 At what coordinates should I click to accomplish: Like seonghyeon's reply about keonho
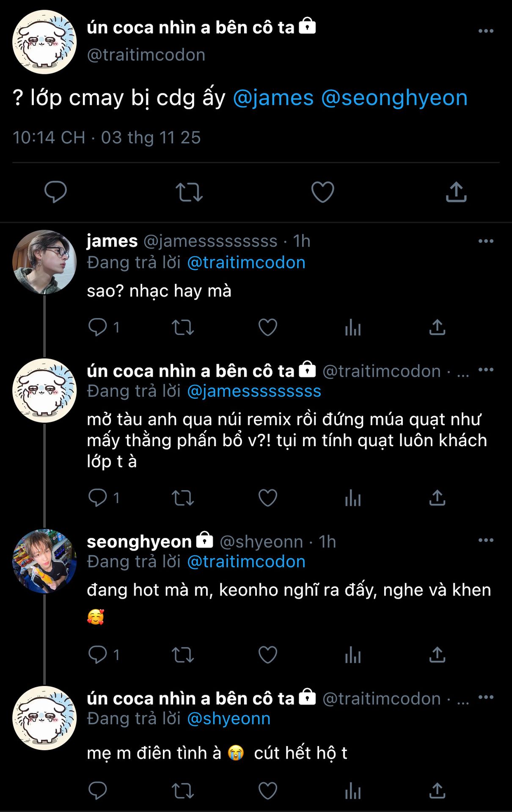point(267,655)
